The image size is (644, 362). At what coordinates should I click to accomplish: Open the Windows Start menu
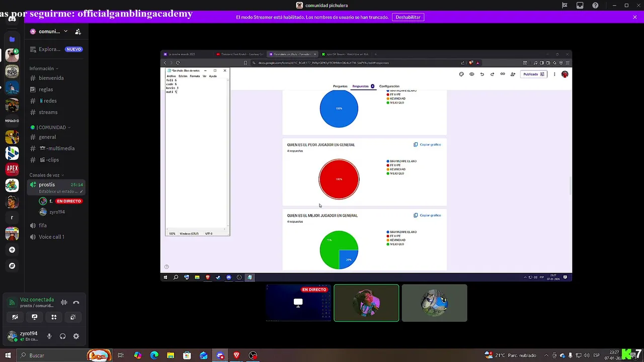click(8, 355)
